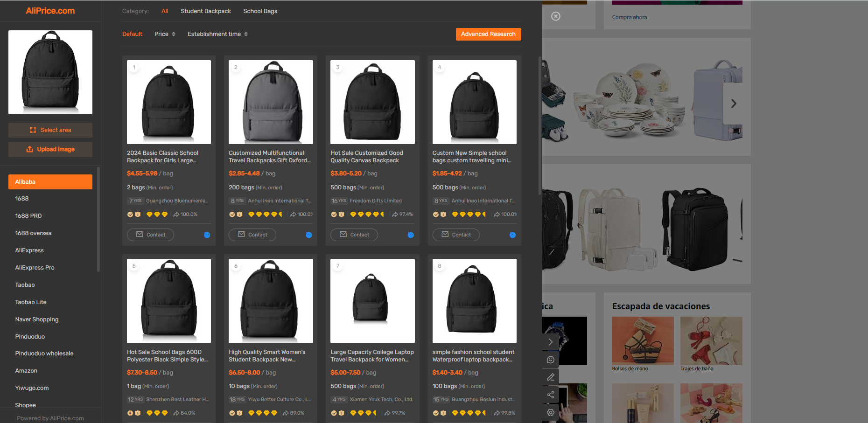
Task: Click blue chat icon on product 4
Action: pos(513,235)
